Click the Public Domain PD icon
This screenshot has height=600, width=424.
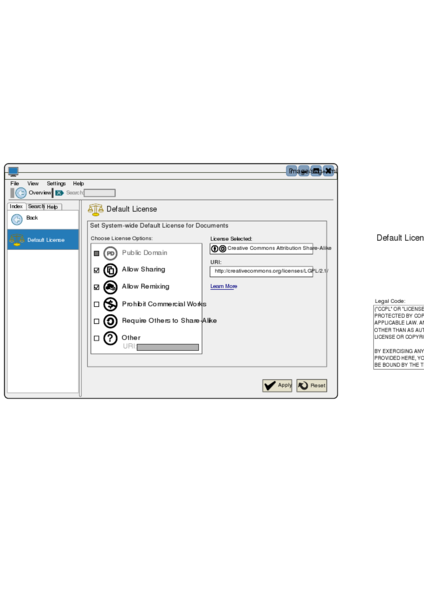110,253
